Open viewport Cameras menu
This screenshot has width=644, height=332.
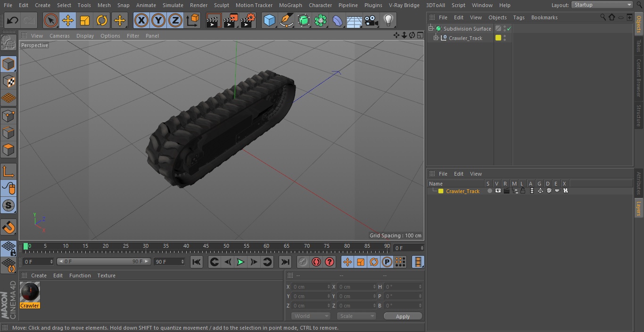click(59, 36)
